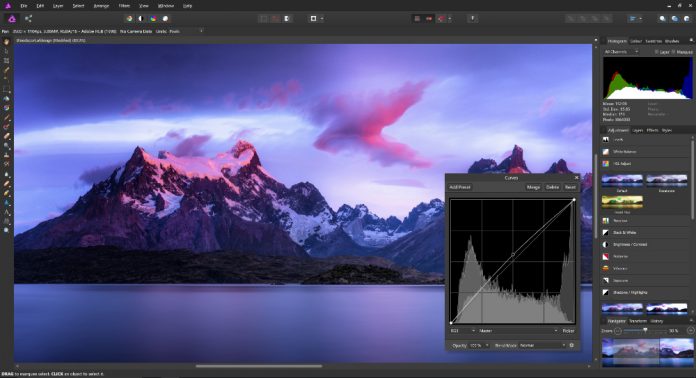
Task: Apply Auto Levels from toolbar
Action: coord(129,19)
